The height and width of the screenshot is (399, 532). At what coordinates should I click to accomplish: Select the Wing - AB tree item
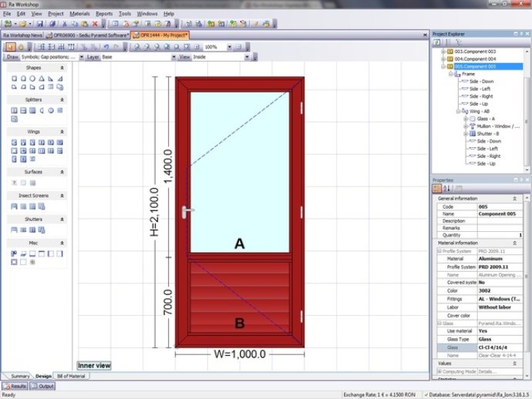(x=480, y=112)
